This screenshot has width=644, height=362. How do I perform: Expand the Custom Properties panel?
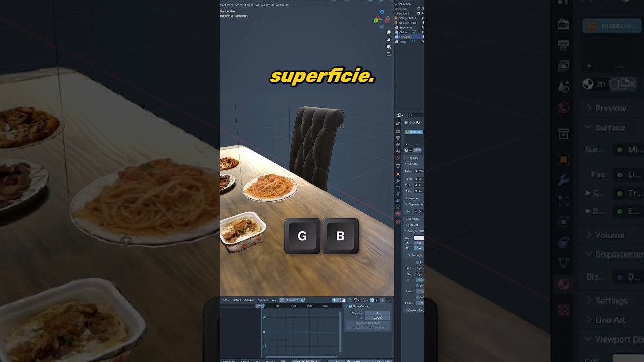coord(414,310)
